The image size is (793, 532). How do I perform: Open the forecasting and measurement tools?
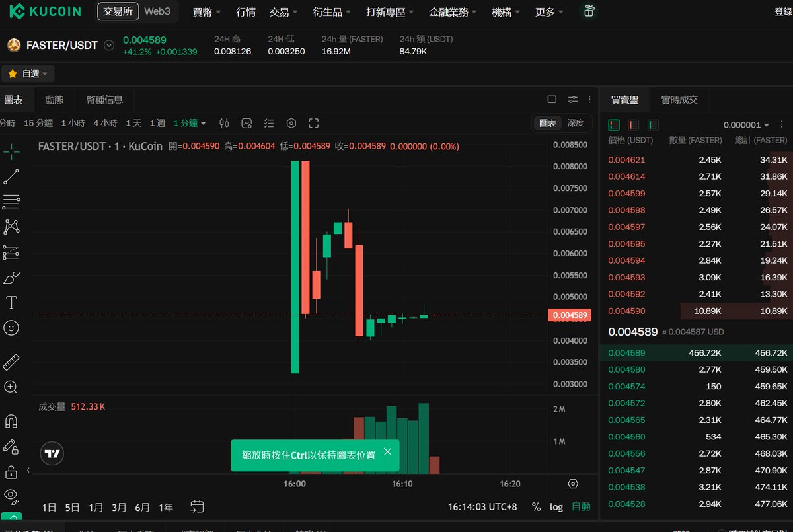11,252
